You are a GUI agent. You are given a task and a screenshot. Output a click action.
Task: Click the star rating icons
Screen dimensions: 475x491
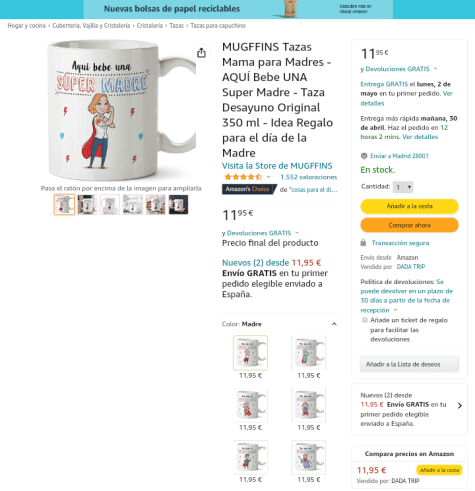(x=243, y=177)
